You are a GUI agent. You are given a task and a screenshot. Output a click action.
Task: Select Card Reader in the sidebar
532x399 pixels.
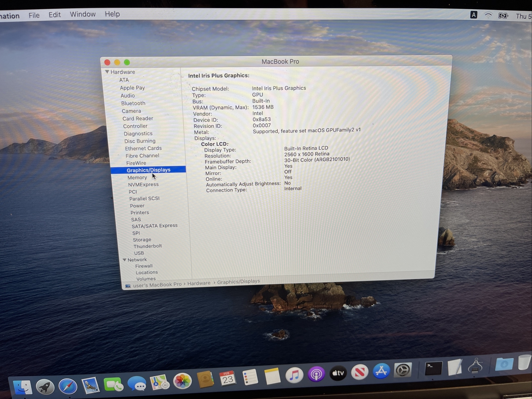138,118
